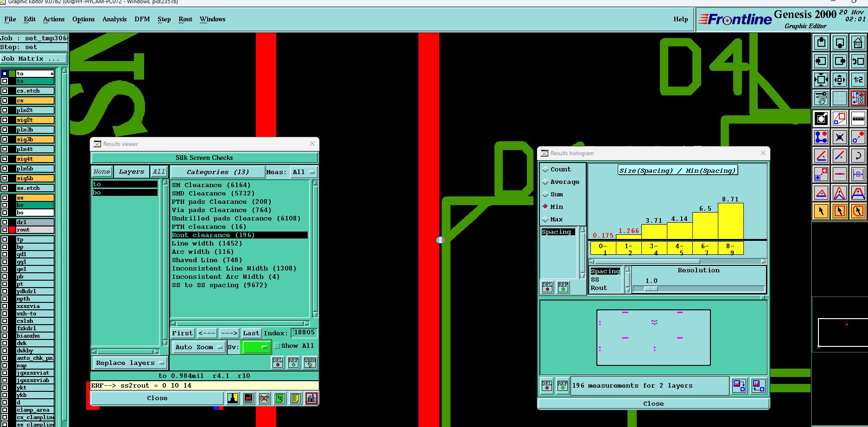Select the Average radio button
The image size is (868, 427).
[545, 182]
